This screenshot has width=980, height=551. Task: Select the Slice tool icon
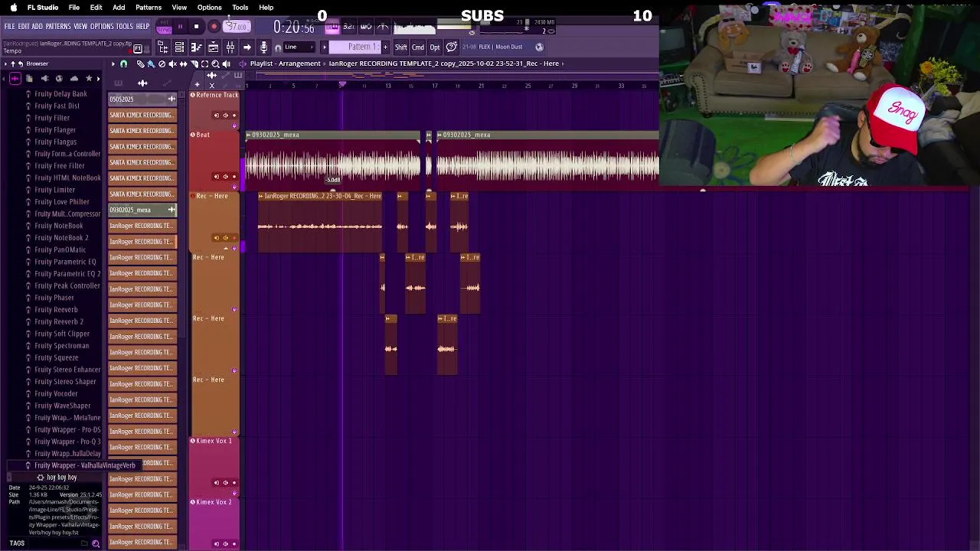click(x=194, y=64)
